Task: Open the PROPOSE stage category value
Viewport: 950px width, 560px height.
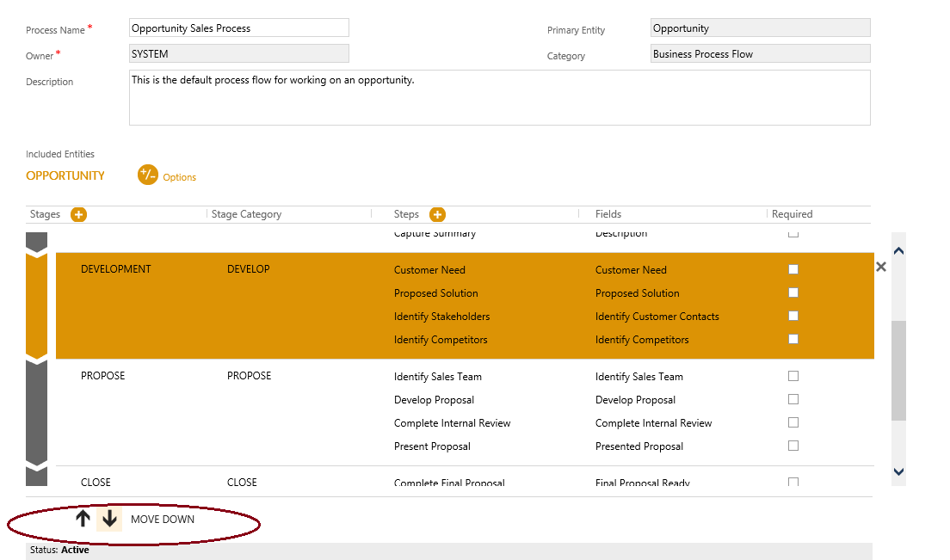Action: coord(249,375)
